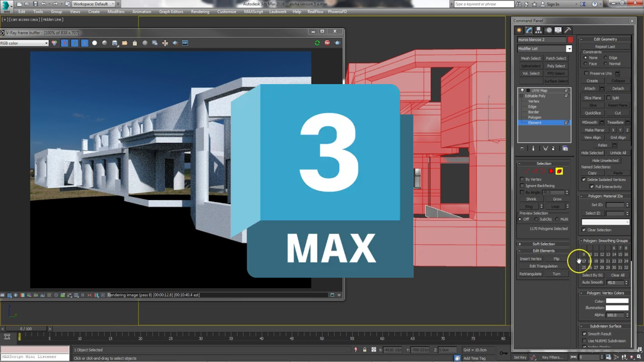Screen dimensions: 644x362
Task: Uncheck Clear Selection checkbox
Action: 584,230
